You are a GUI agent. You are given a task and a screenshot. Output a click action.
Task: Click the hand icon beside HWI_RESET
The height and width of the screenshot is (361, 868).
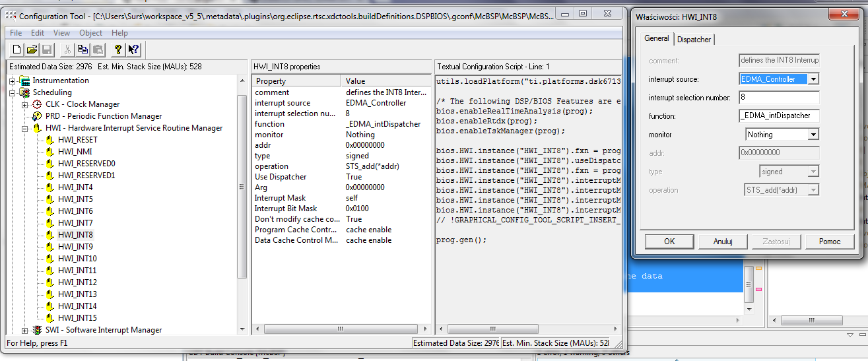tap(50, 140)
